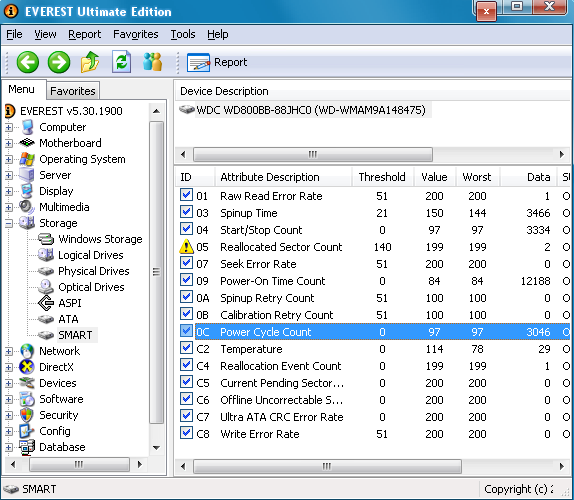Image resolution: width=574 pixels, height=500 pixels.
Task: Click the folder Up level toolbar icon
Action: pos(90,61)
